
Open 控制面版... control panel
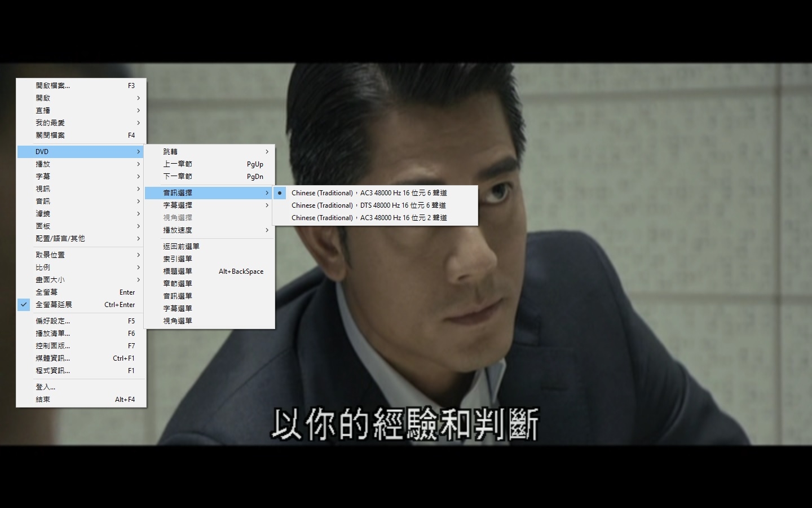tap(81, 346)
